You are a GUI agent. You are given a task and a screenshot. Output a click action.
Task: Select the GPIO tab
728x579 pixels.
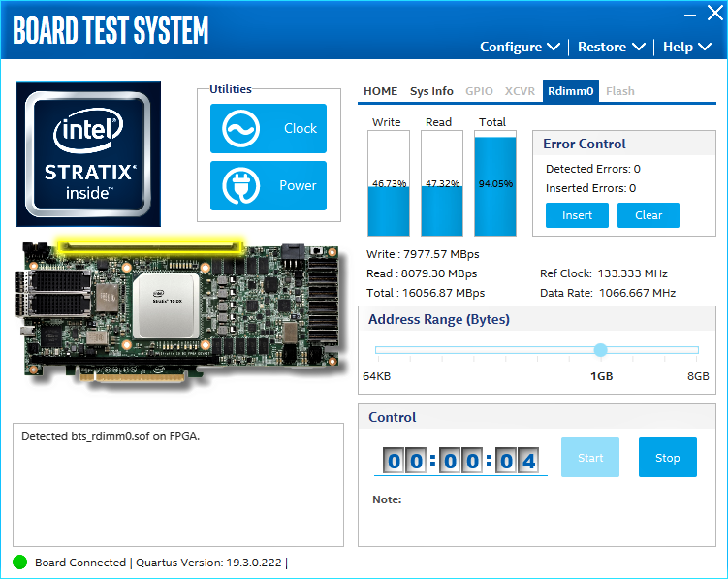(x=479, y=91)
